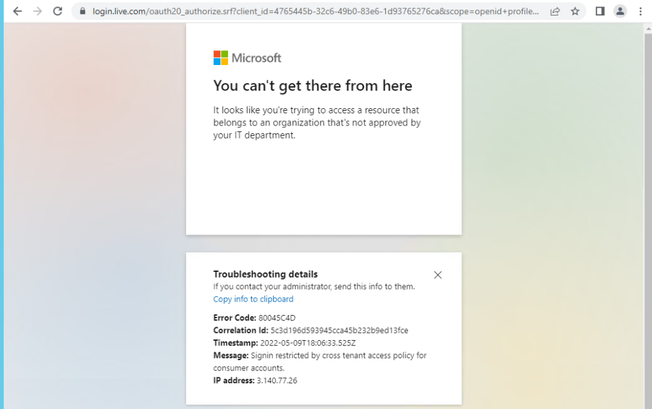Screen dimensions: 652x409
Task: View site info via the padlock icon
Action: [x=82, y=11]
